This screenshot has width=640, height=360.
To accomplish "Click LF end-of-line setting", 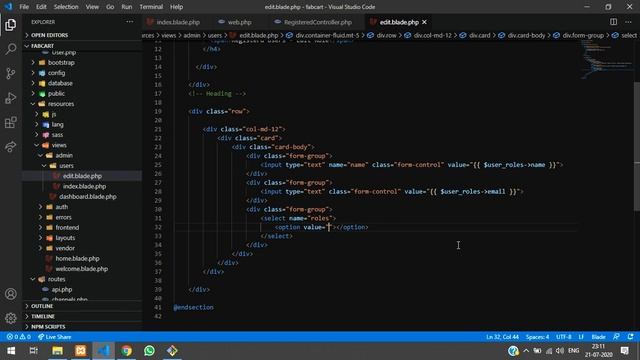I will click(x=581, y=337).
